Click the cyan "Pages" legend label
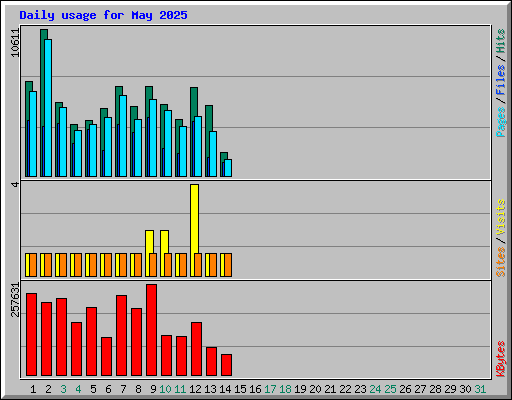Image resolution: width=512 pixels, height=400 pixels. [501, 122]
